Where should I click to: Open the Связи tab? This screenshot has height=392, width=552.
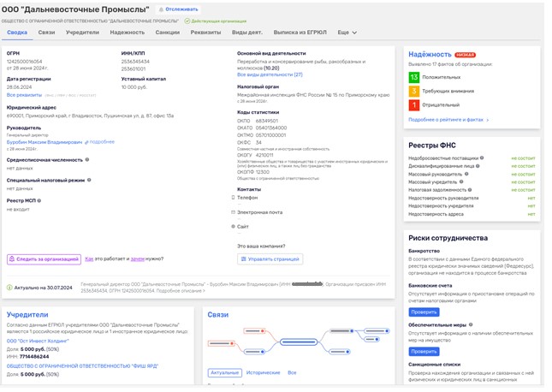46,33
